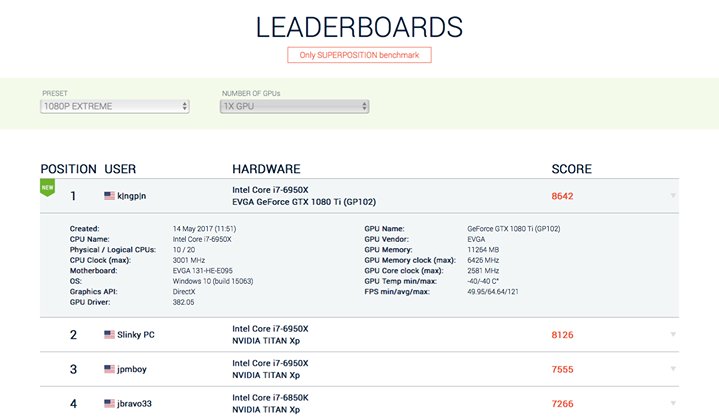Click the green NEW badge on position 1
Screen dimensions: 719x417
[47, 188]
